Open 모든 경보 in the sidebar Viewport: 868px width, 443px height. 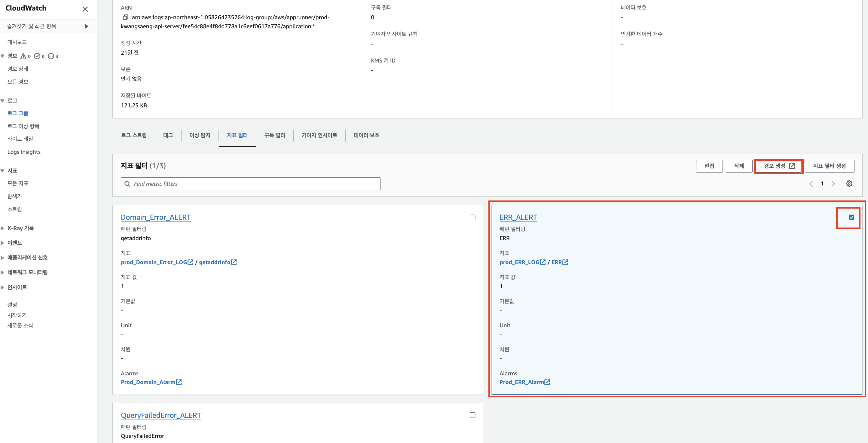point(18,81)
